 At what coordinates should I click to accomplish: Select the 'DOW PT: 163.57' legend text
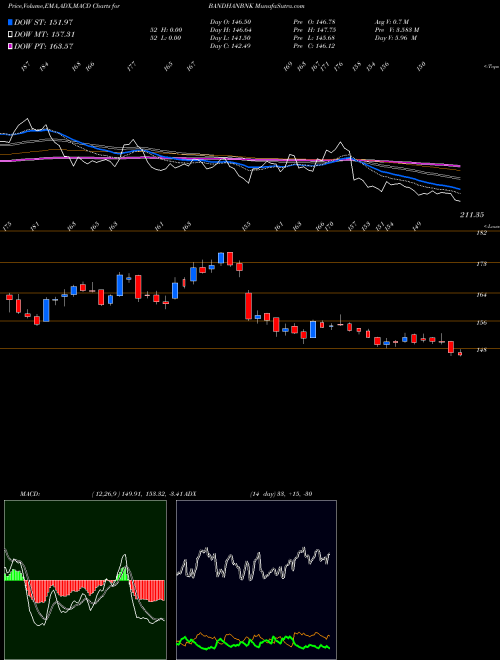pyautogui.click(x=43, y=46)
